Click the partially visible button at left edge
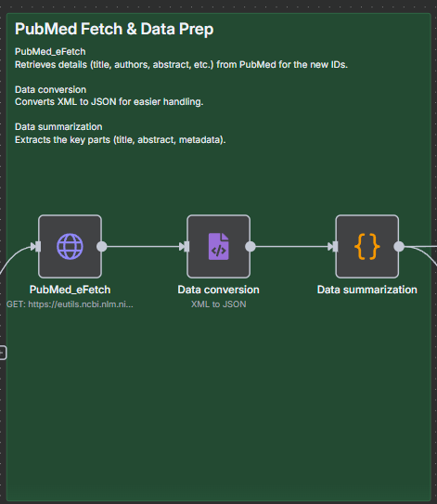The image size is (437, 504). tap(3, 353)
